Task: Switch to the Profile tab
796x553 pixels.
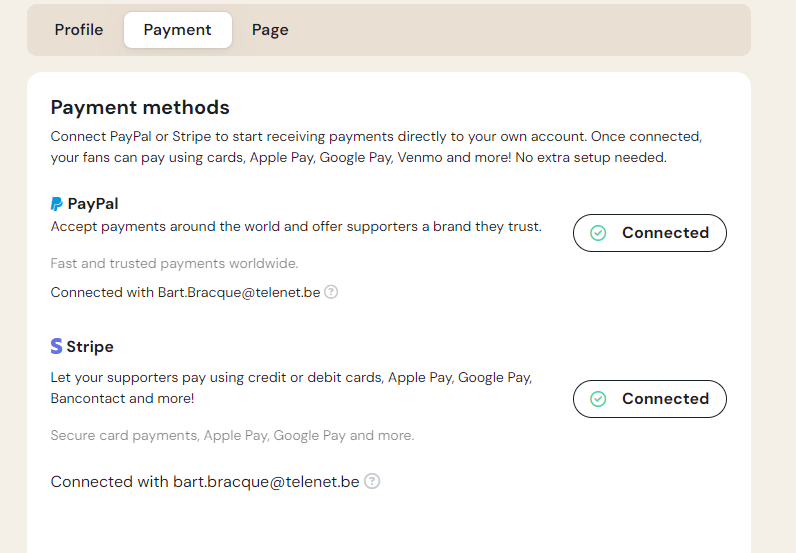Action: point(79,30)
